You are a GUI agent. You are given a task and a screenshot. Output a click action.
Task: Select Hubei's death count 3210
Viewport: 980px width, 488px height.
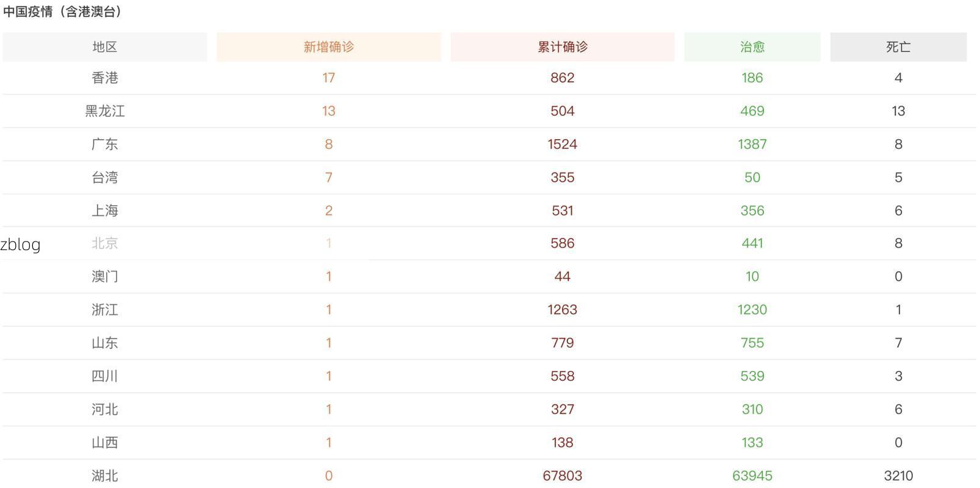pos(898,476)
